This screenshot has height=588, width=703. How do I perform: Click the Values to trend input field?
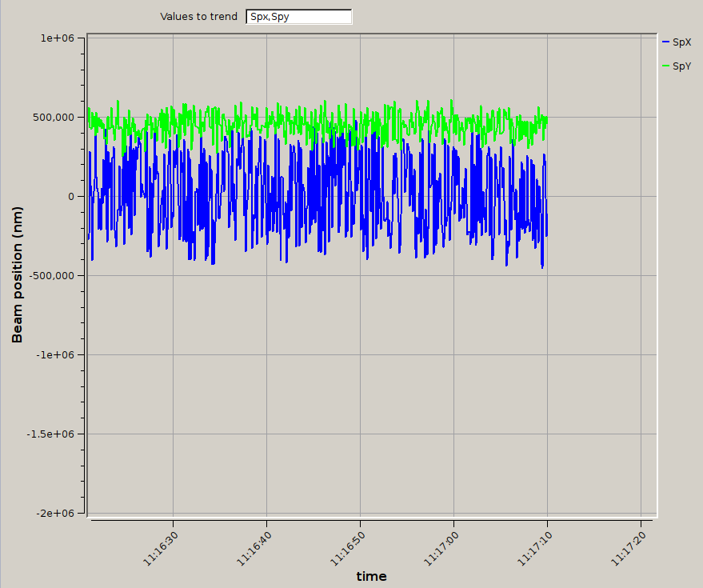coord(298,17)
